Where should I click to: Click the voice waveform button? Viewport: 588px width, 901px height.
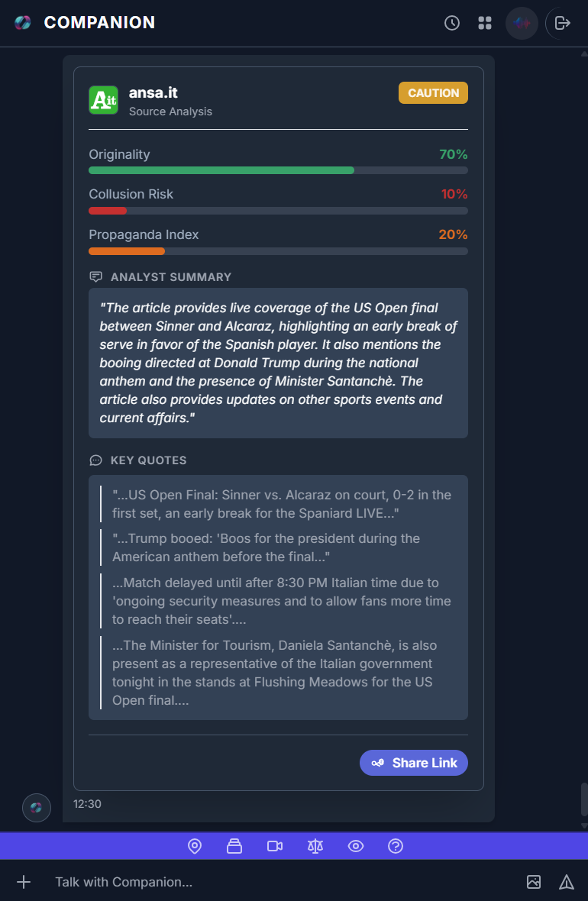click(522, 23)
